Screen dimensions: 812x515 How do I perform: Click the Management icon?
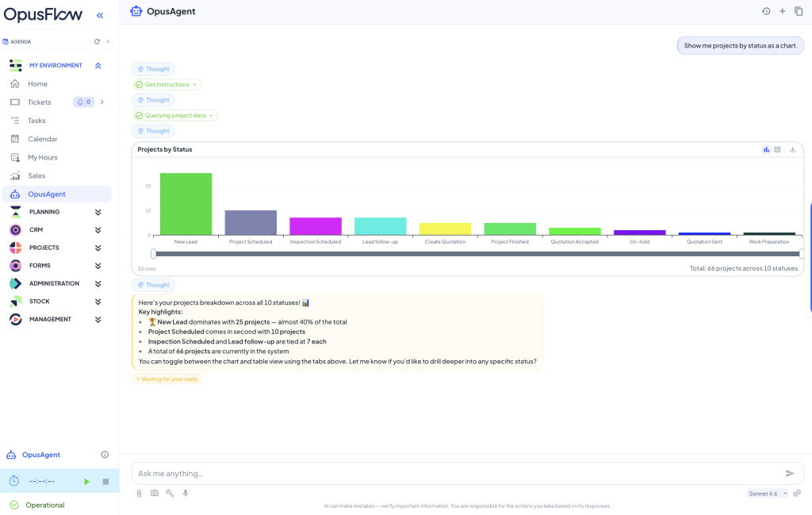click(16, 319)
